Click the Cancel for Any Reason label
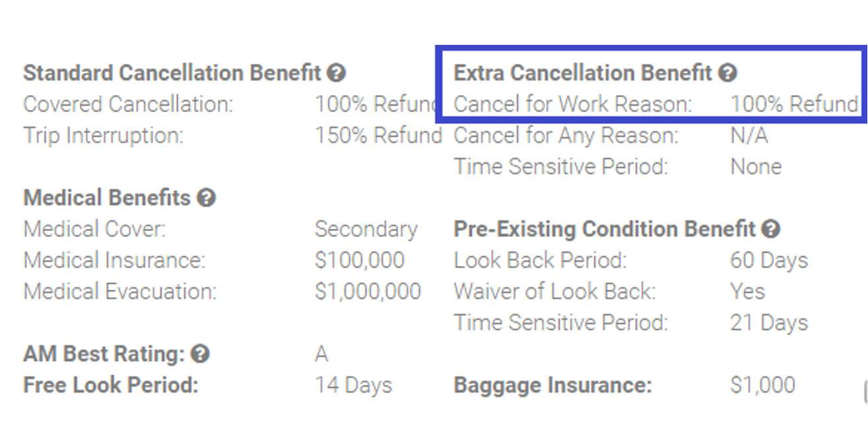This screenshot has width=868, height=429. pyautogui.click(x=566, y=136)
